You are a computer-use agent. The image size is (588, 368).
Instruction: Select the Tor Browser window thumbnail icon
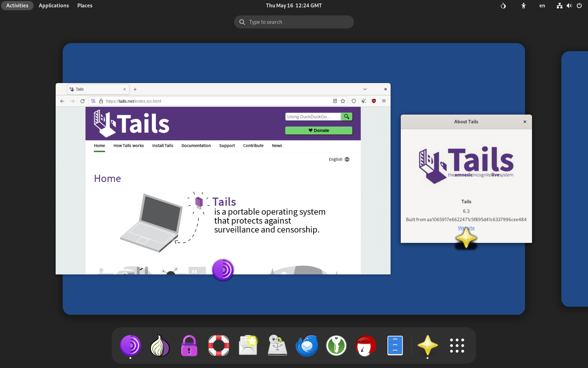click(223, 270)
